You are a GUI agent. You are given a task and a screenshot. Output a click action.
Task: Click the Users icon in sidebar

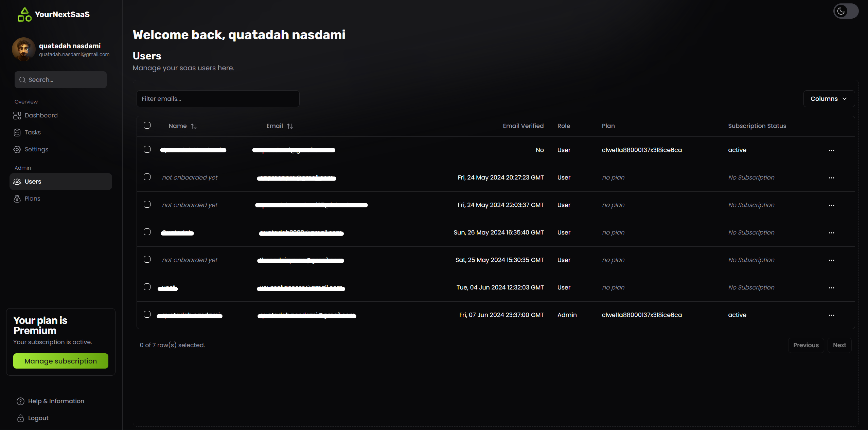pyautogui.click(x=17, y=181)
